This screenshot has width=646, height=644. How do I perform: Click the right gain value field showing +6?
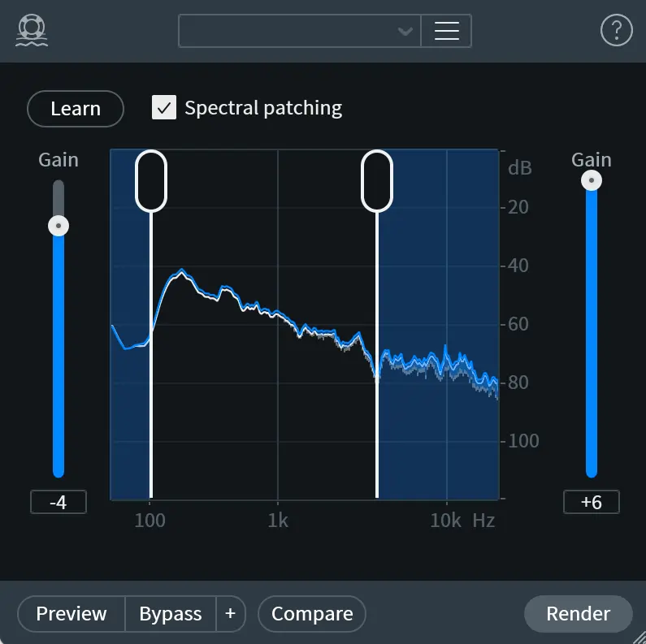point(592,502)
